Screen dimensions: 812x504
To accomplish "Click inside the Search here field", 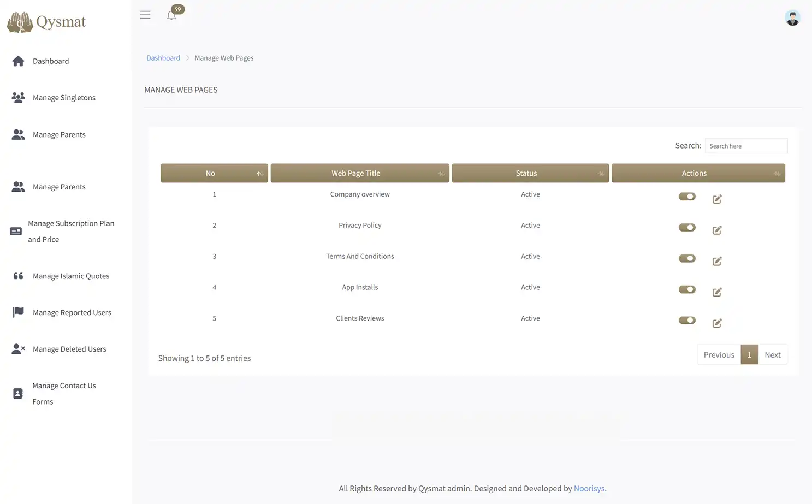I will (746, 146).
